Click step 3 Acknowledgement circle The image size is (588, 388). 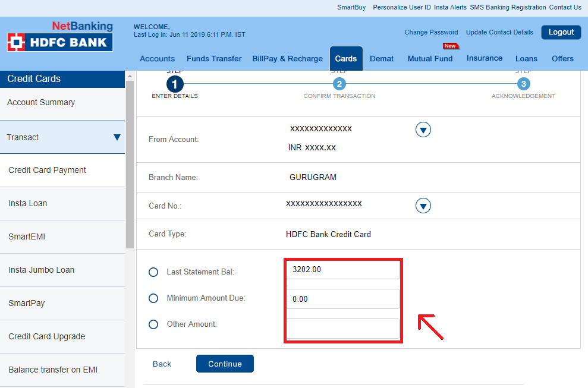coord(524,84)
